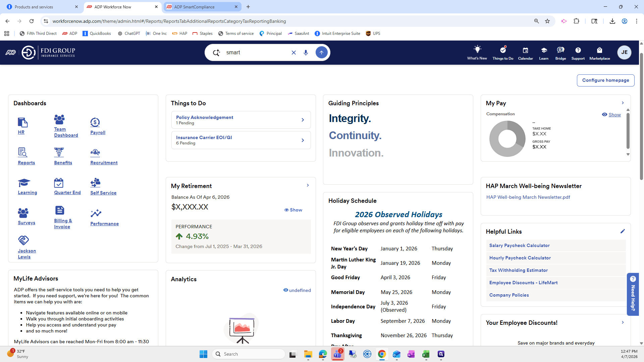Open the Learning dashboard icon
Image resolution: width=644 pixels, height=362 pixels.
24,183
